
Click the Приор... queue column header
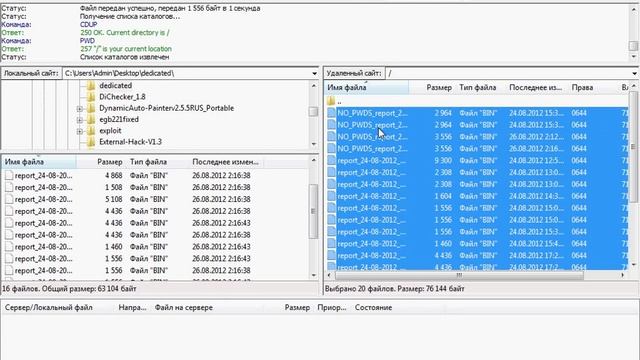point(332,308)
